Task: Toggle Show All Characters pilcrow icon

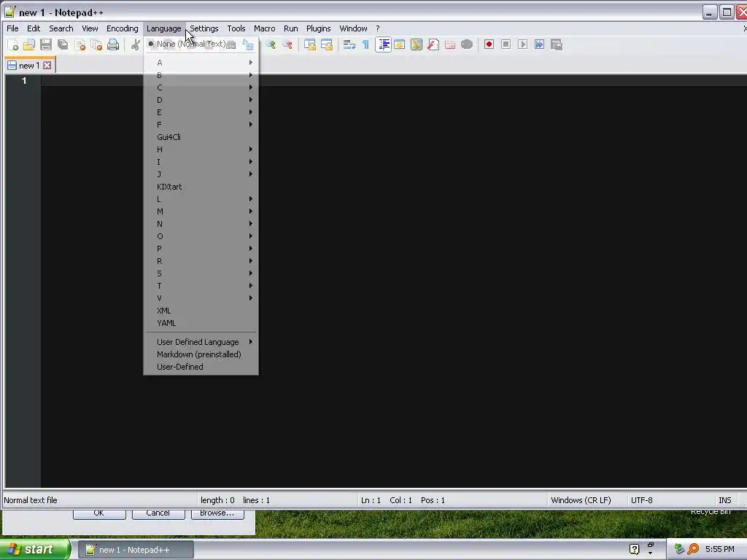Action: point(365,44)
